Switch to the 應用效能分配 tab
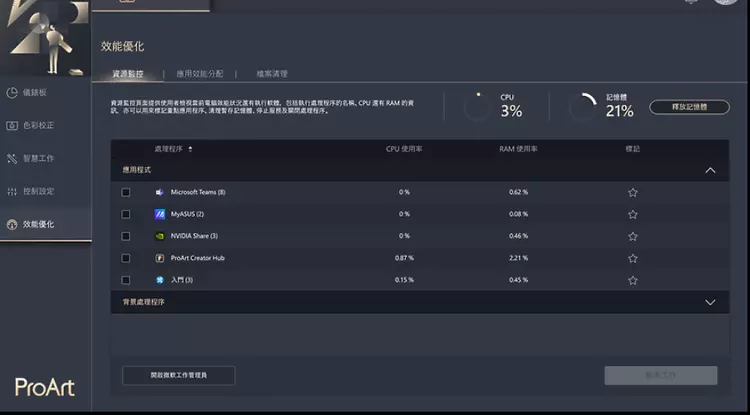The height and width of the screenshot is (415, 750). click(x=199, y=74)
